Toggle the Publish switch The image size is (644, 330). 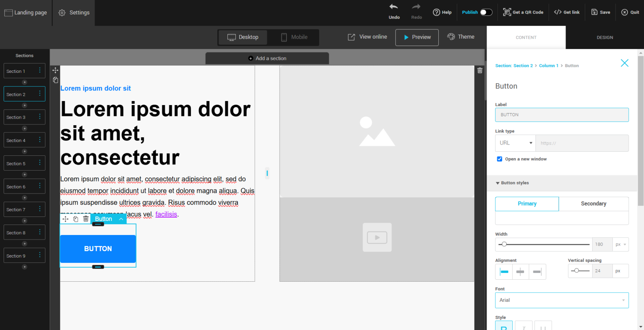point(486,12)
